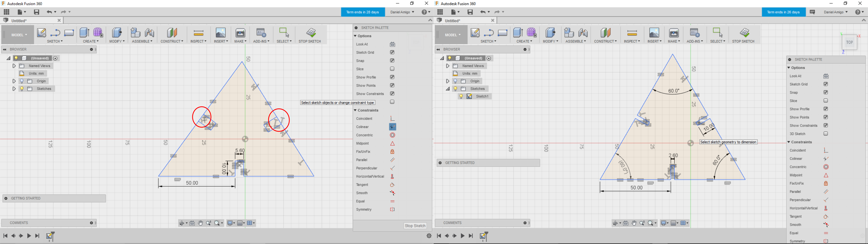
Task: Toggle Show Profile checkbox in left window
Action: 392,77
